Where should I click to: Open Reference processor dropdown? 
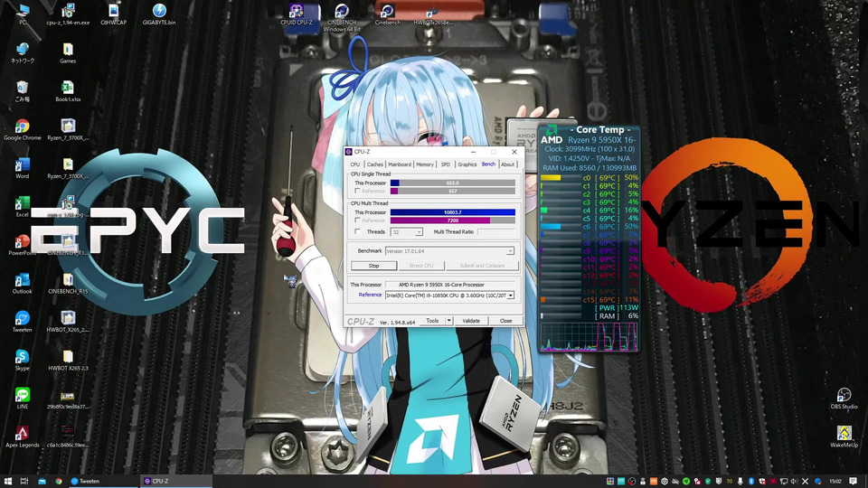coord(449,296)
